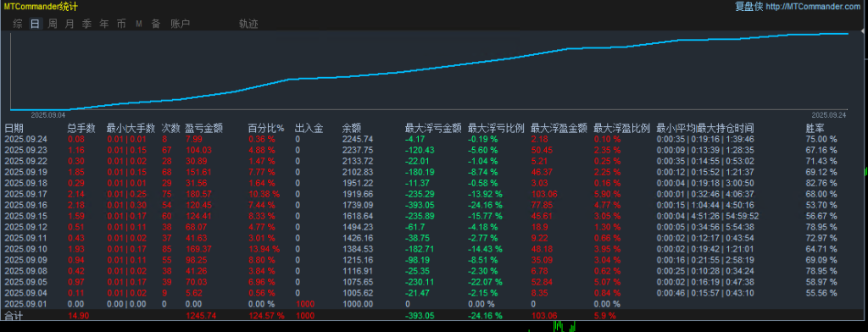Click the total percentage 124.57 %

pyautogui.click(x=266, y=316)
